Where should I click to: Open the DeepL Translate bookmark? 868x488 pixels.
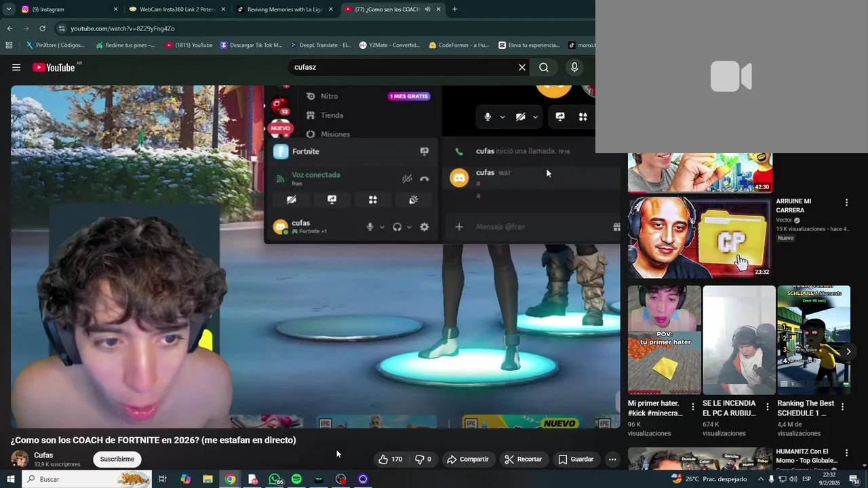click(321, 45)
